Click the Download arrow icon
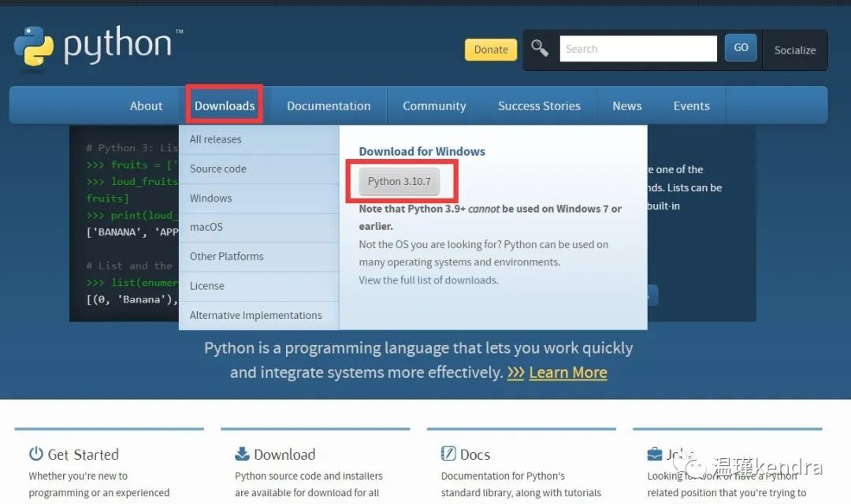This screenshot has height=504, width=851. point(242,454)
